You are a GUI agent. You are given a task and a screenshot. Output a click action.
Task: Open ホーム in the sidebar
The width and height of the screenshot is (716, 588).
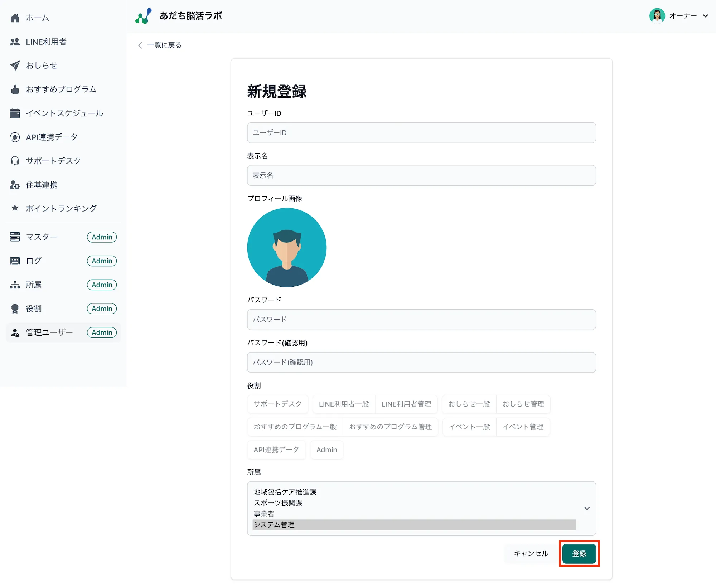63,18
